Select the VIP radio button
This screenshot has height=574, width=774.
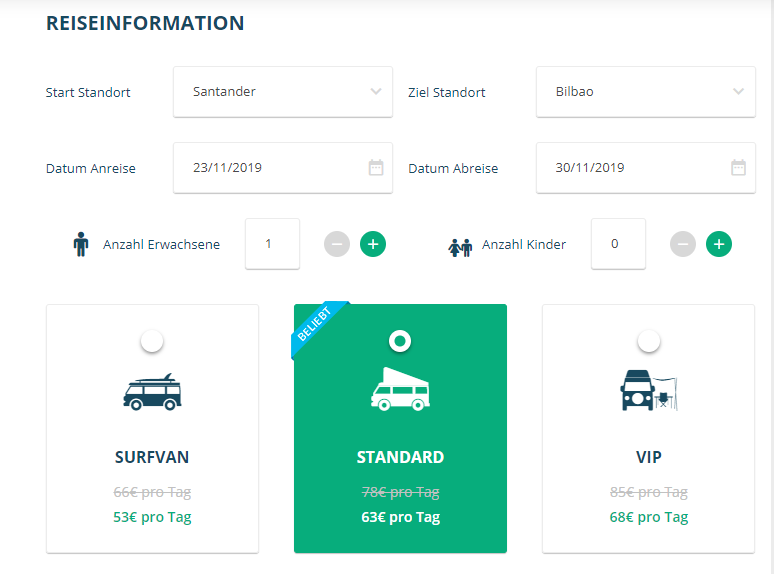click(x=649, y=341)
